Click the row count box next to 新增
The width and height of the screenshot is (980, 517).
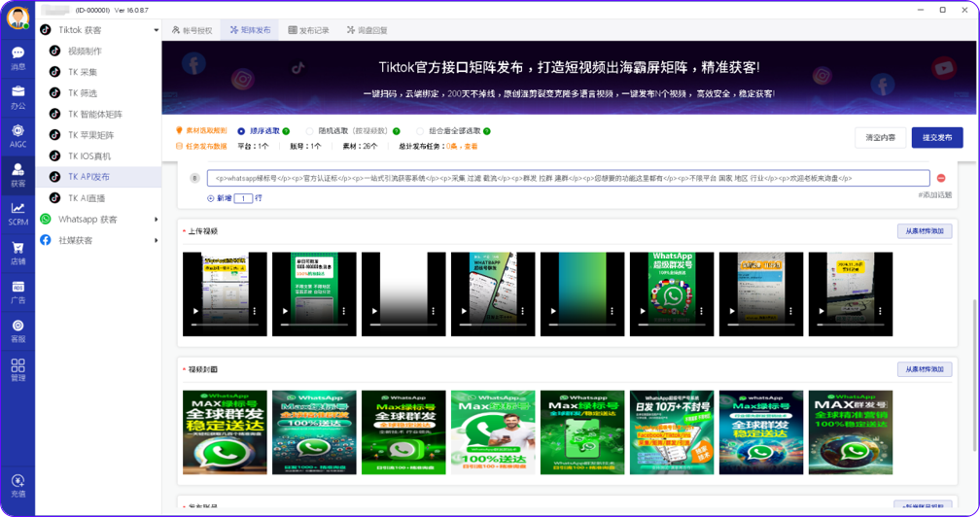243,198
